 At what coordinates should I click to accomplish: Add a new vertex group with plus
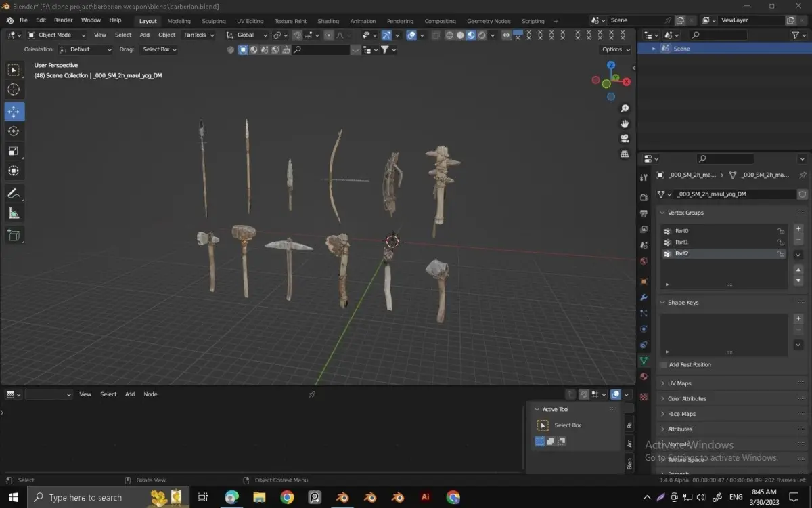point(798,230)
